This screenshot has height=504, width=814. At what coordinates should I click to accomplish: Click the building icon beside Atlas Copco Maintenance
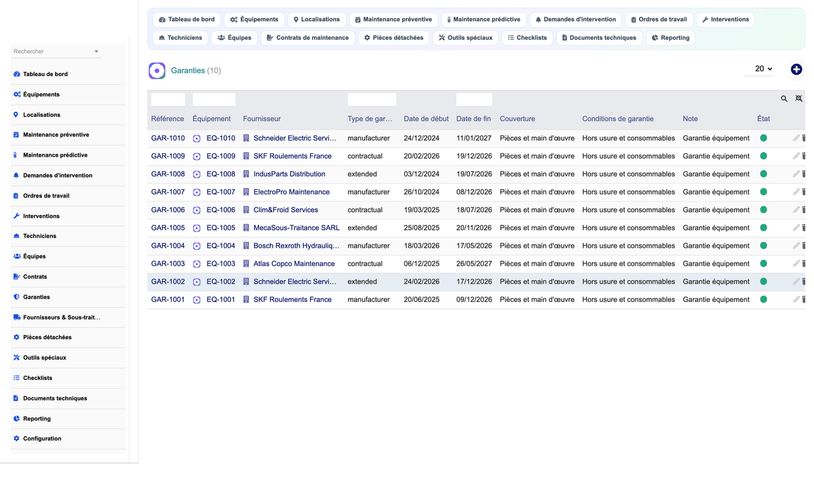point(246,264)
